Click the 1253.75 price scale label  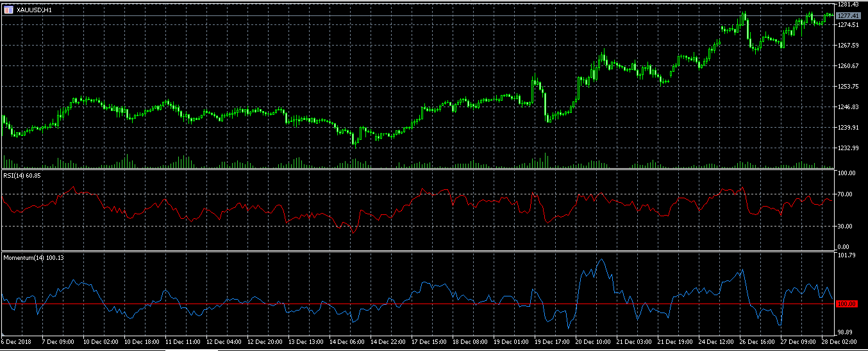(x=848, y=87)
